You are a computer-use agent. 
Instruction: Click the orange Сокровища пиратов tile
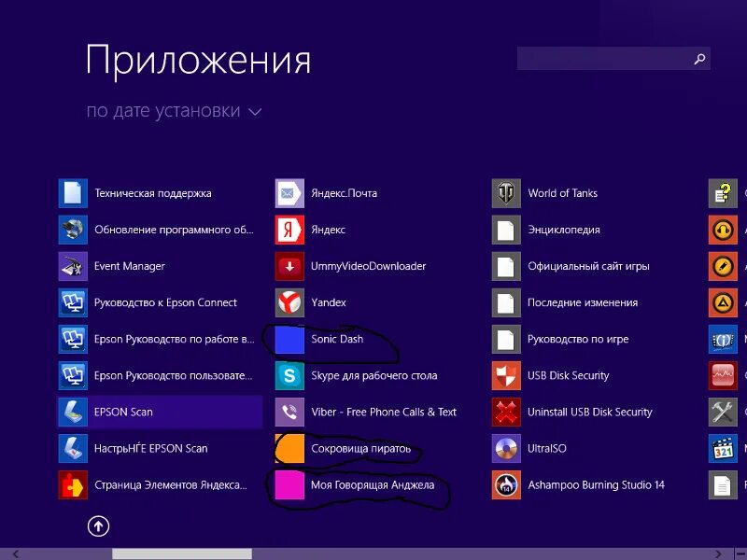click(x=289, y=449)
